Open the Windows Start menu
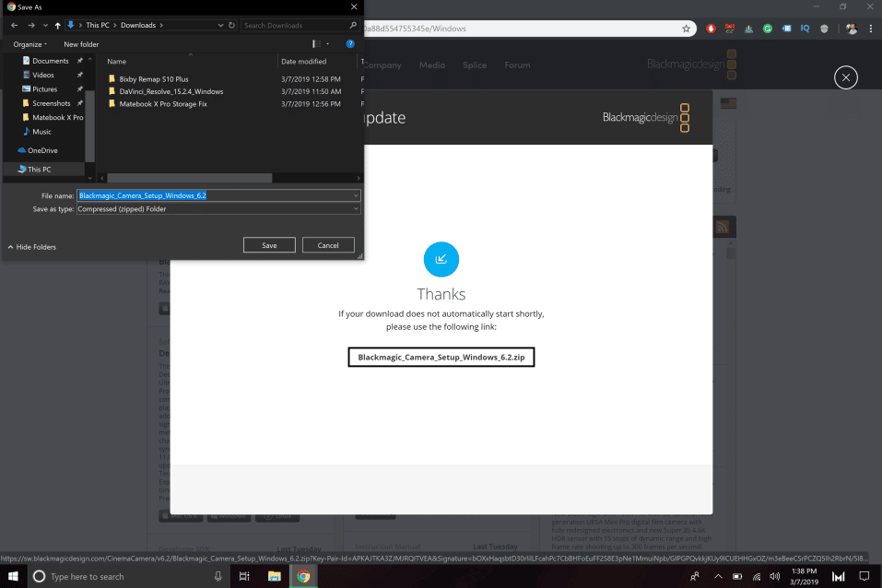The height and width of the screenshot is (588, 882). (x=13, y=576)
